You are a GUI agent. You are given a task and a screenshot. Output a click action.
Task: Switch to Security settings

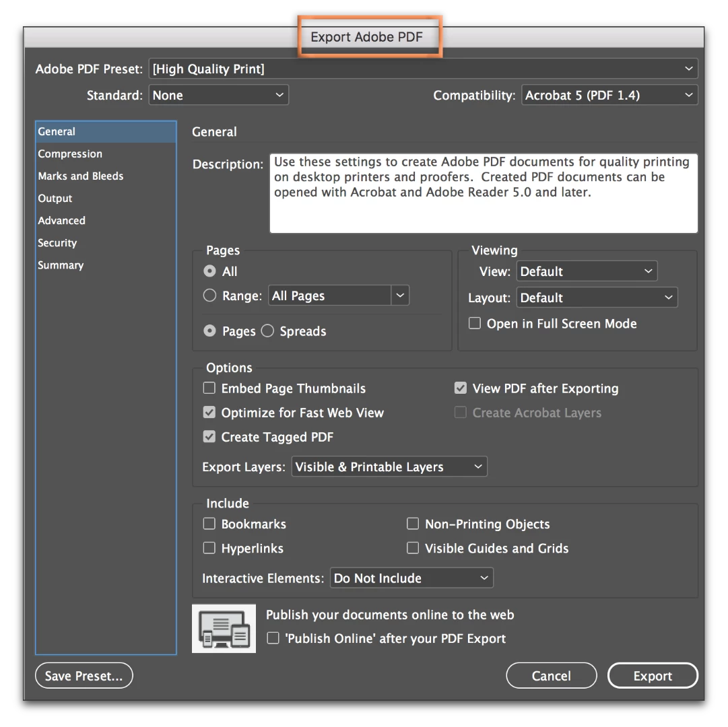pyautogui.click(x=106, y=242)
